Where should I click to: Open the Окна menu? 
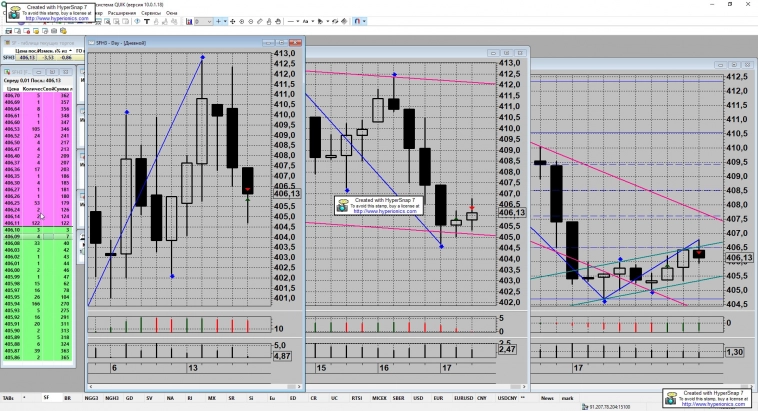[172, 13]
